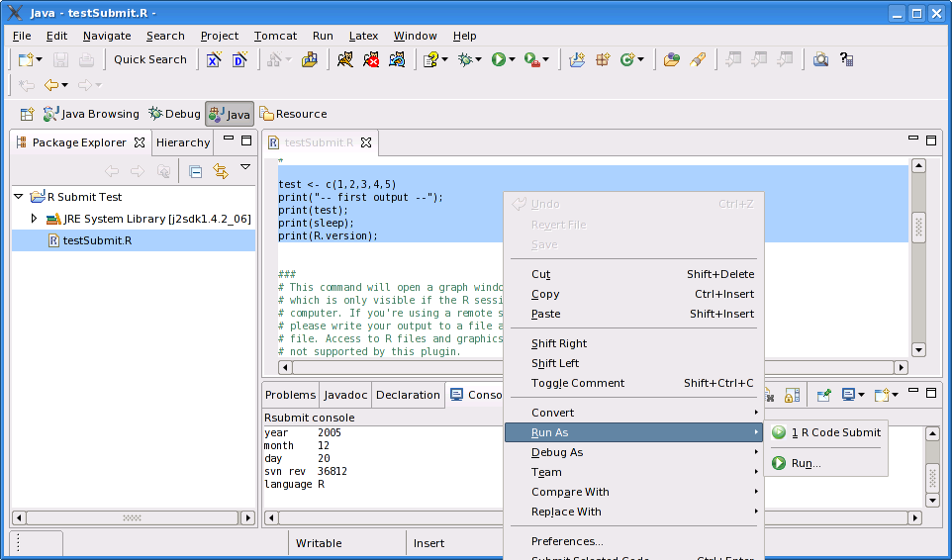952x560 pixels.
Task: Toggle Pin Console icon
Action: coord(824,396)
